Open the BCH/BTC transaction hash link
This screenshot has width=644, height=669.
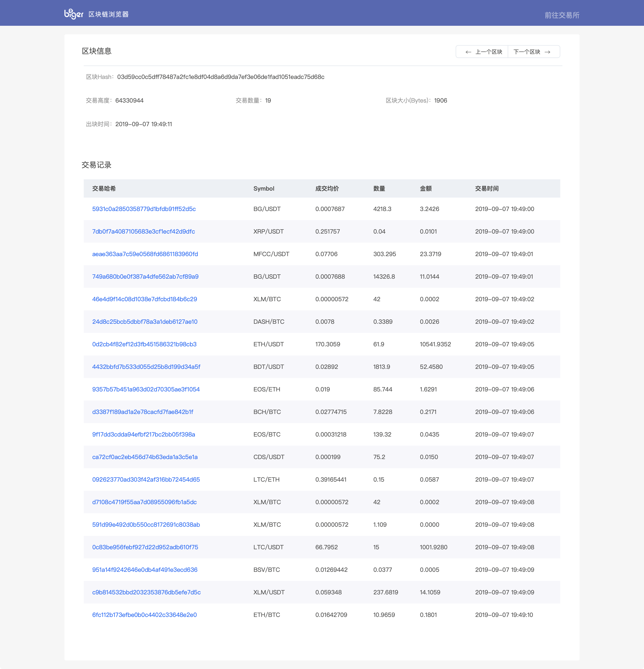coord(142,412)
